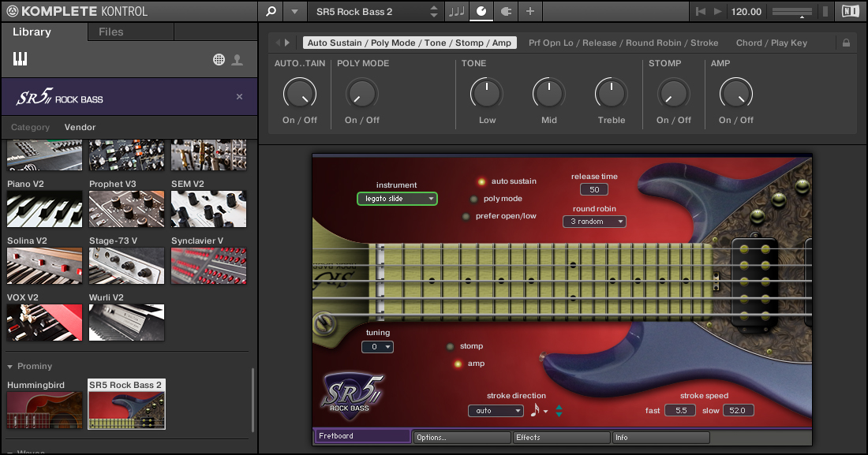868x455 pixels.
Task: Switch to the Files tab
Action: coord(110,32)
